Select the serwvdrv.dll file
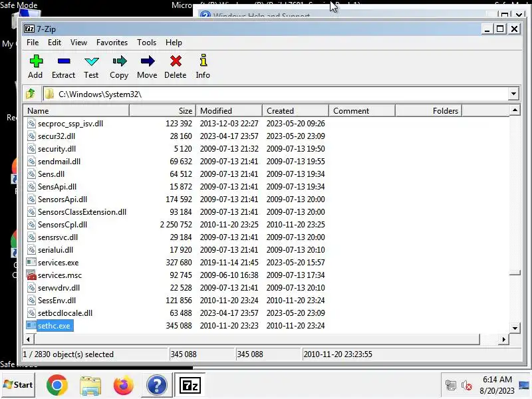This screenshot has height=399, width=532. [x=59, y=288]
